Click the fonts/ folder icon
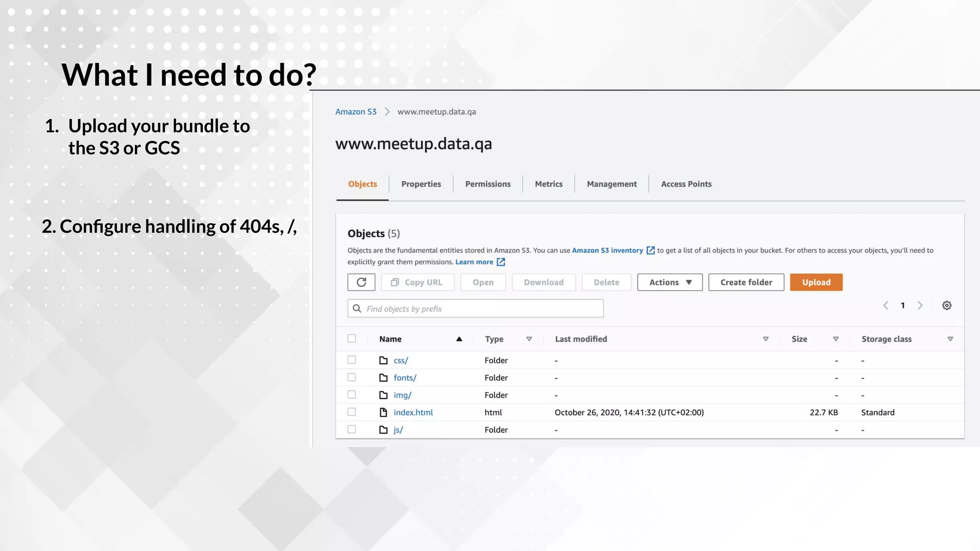The height and width of the screenshot is (551, 980). click(383, 377)
